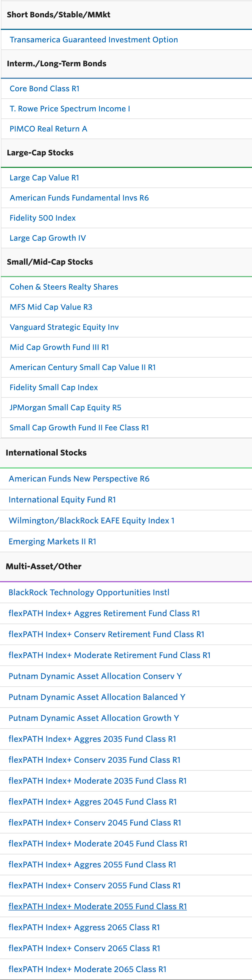Open BlackRock Technology Opportunities Instl

(89, 592)
